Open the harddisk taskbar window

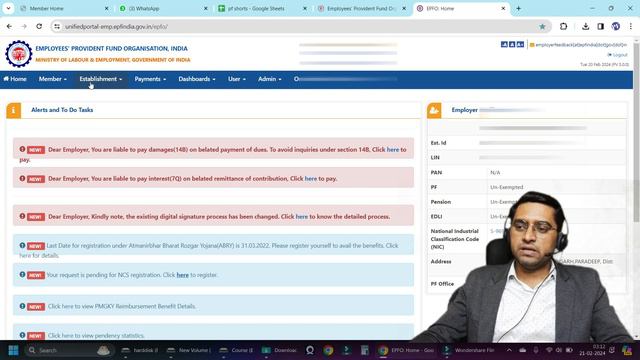[x=140, y=350]
